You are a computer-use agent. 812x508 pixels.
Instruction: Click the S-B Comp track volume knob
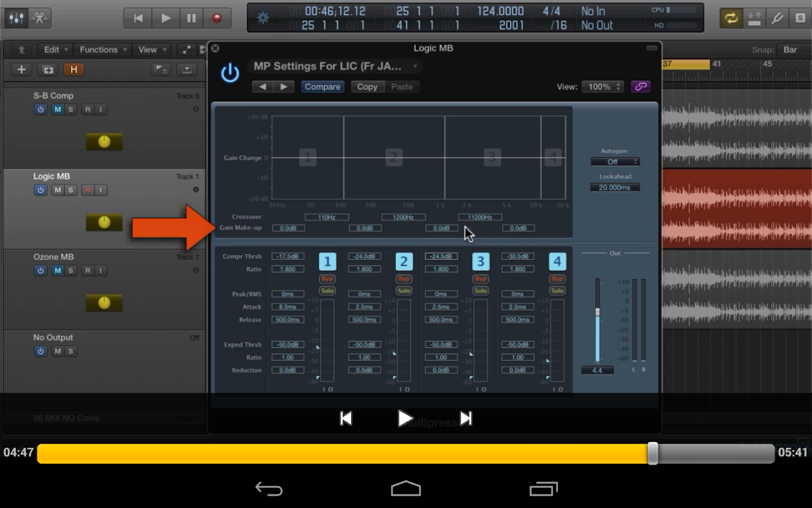coord(104,142)
